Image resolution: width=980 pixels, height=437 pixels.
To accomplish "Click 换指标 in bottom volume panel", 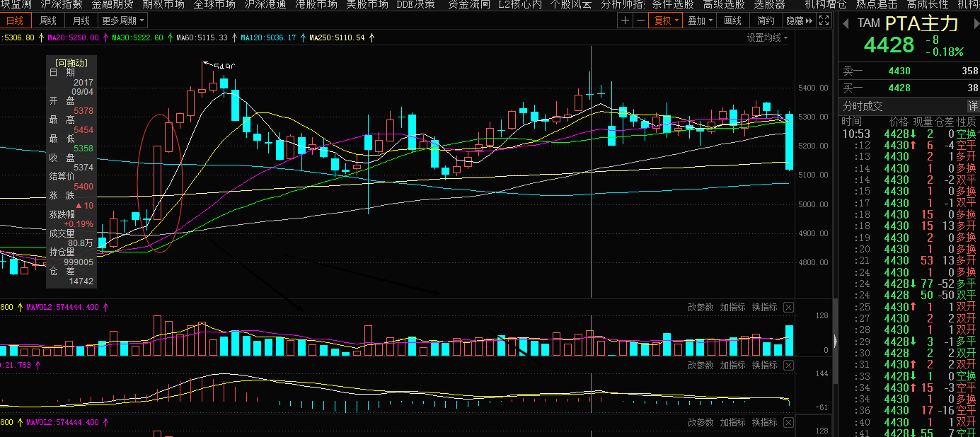I will (764, 422).
